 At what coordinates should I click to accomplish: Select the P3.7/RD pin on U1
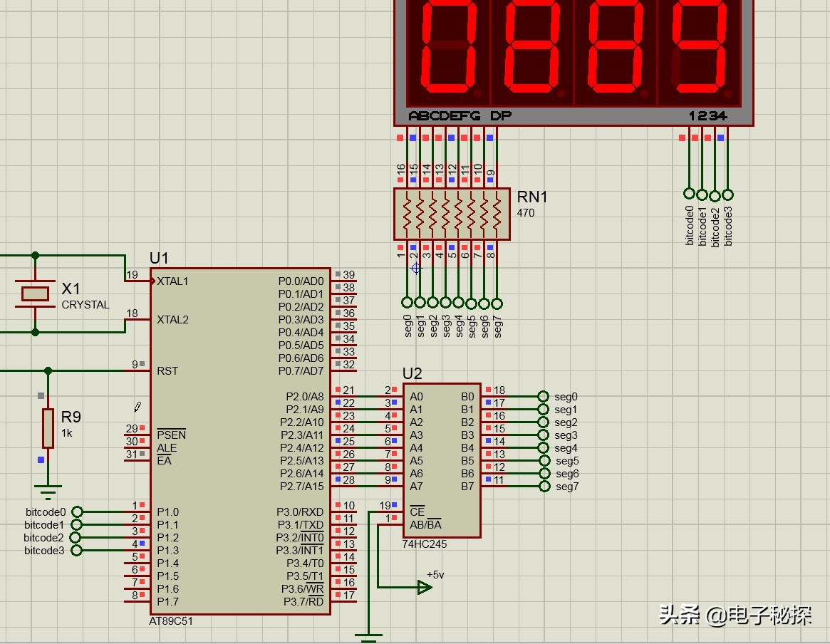pos(303,601)
